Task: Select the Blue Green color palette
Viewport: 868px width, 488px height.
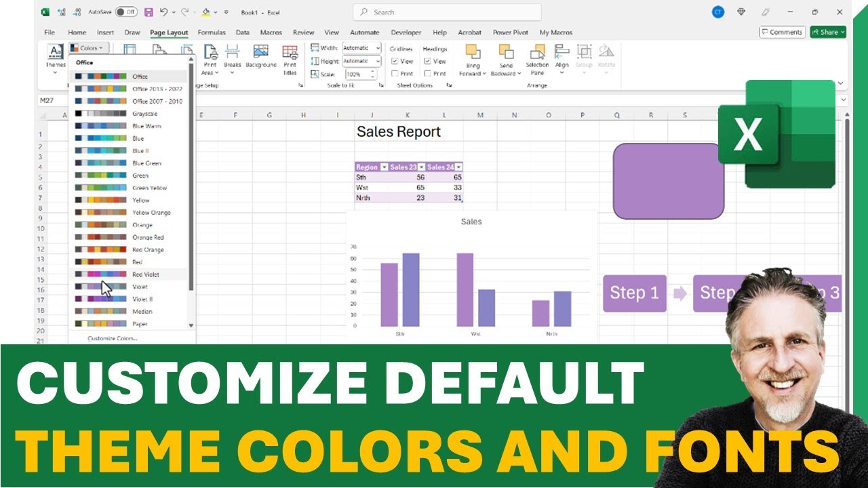Action: (x=128, y=163)
